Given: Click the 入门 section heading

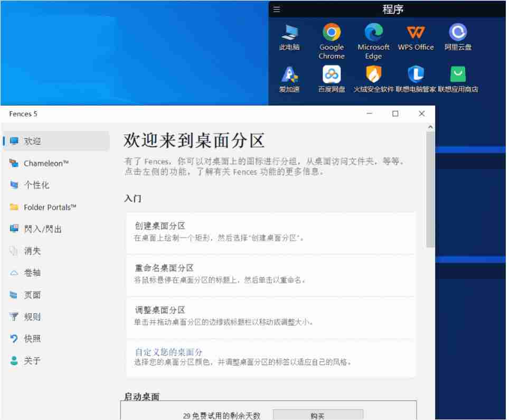Looking at the screenshot, I should pos(133,199).
